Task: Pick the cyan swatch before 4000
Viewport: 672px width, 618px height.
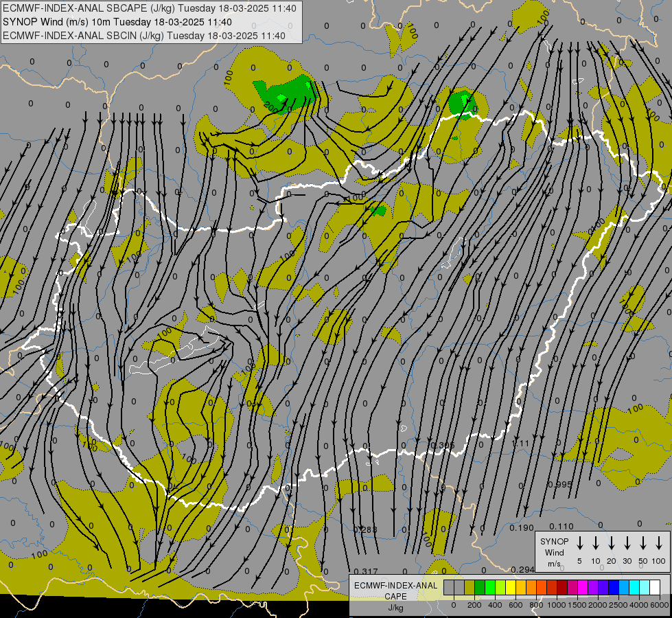Action: pos(634,587)
